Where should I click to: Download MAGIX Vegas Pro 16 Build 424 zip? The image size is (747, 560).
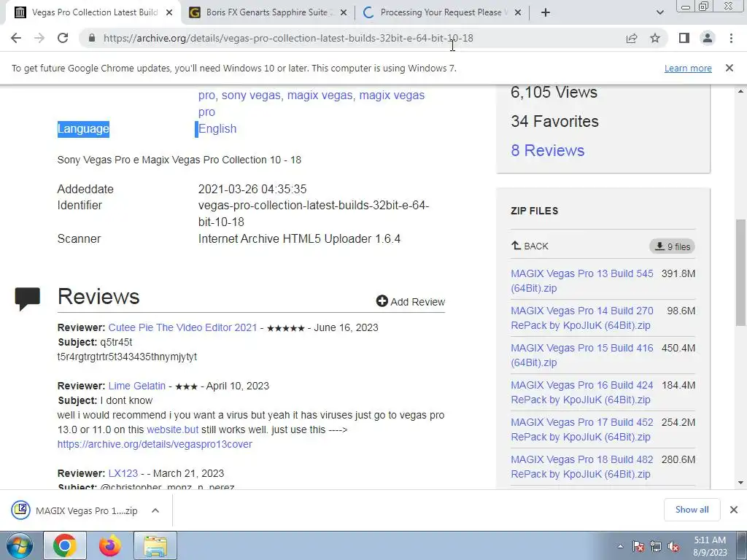581,392
